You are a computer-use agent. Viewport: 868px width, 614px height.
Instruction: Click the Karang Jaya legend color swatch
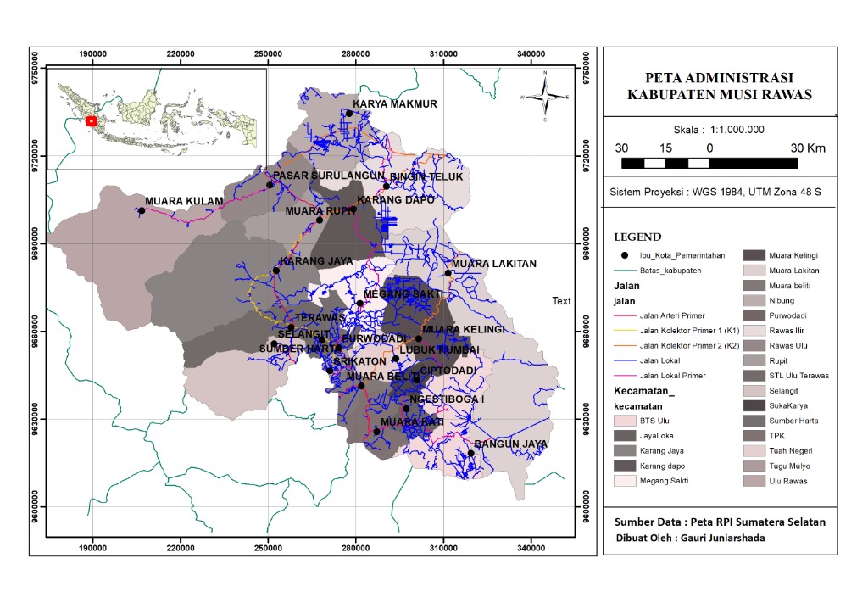625,450
